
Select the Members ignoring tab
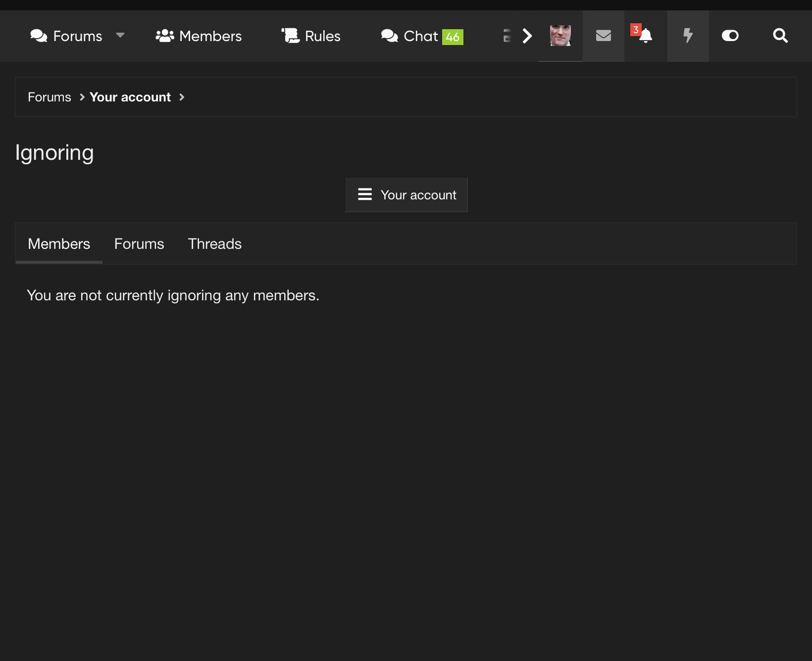[59, 244]
